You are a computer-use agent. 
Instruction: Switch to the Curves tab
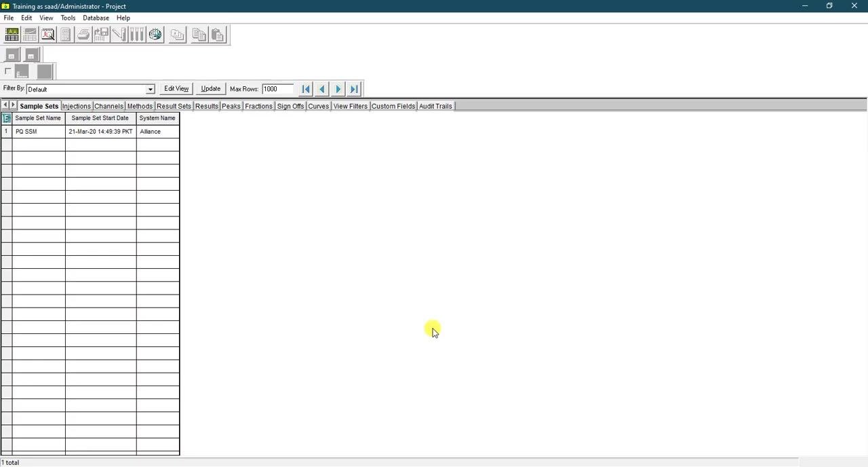click(x=318, y=106)
